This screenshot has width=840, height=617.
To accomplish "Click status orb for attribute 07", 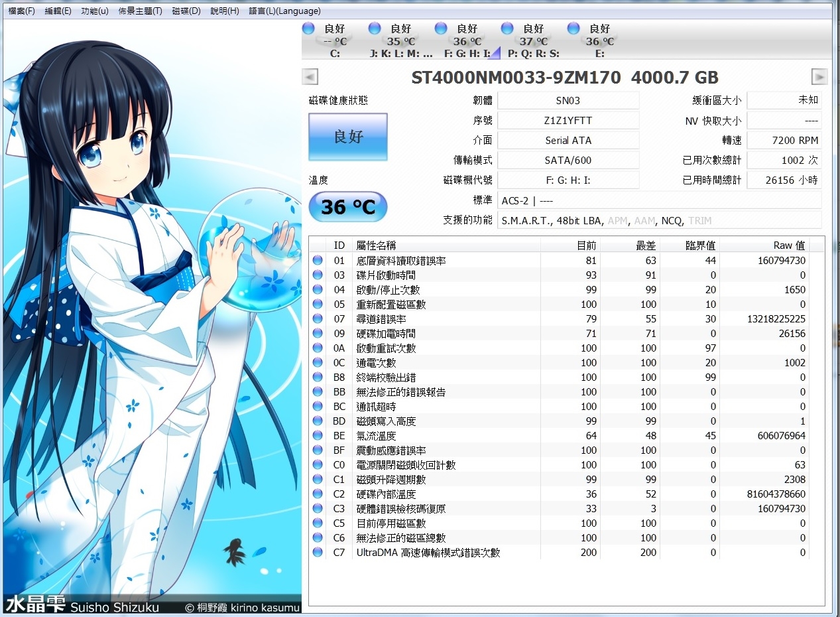I will pos(318,319).
